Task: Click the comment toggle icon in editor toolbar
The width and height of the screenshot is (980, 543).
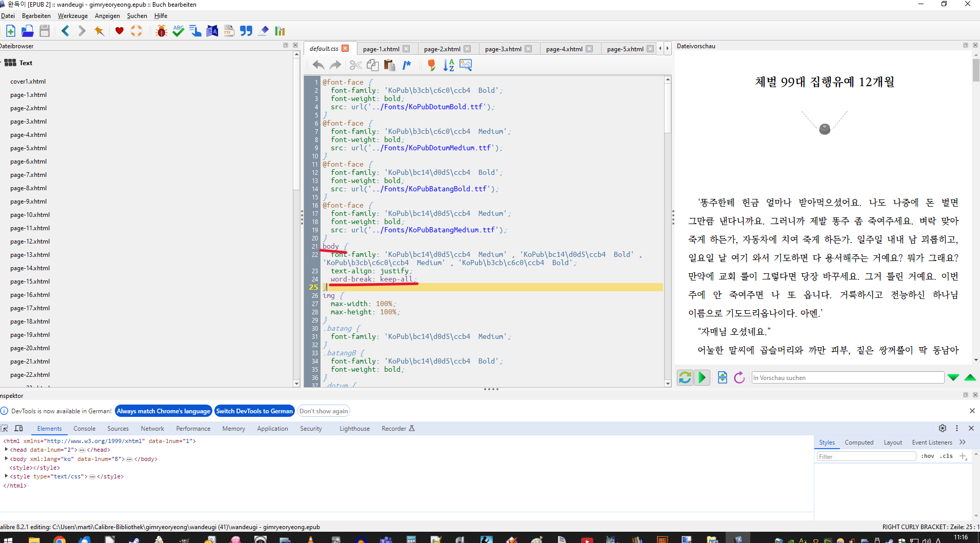Action: point(407,65)
